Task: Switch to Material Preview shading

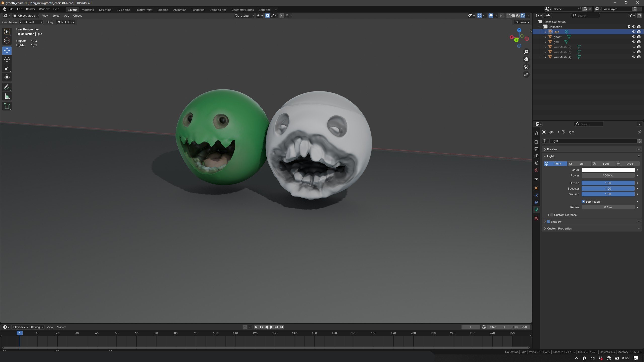Action: (x=518, y=16)
